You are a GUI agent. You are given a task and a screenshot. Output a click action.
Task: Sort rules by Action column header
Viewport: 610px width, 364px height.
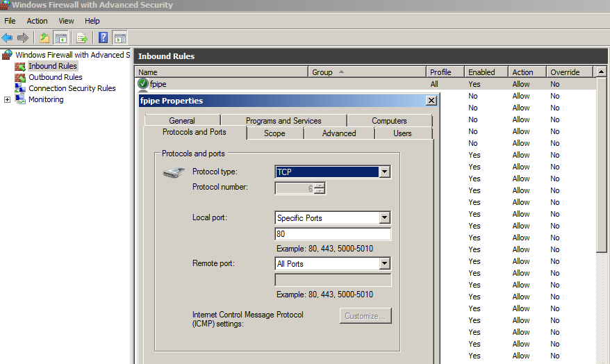[527, 72]
